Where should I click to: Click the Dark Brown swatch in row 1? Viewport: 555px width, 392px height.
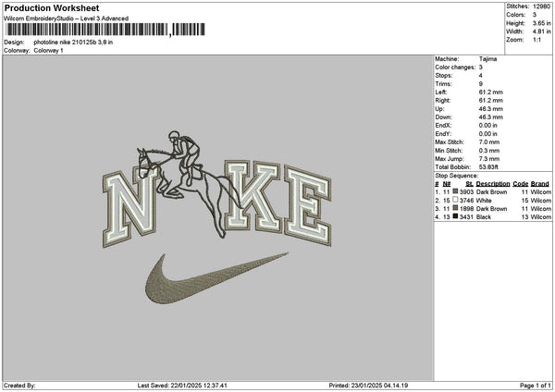[455, 191]
